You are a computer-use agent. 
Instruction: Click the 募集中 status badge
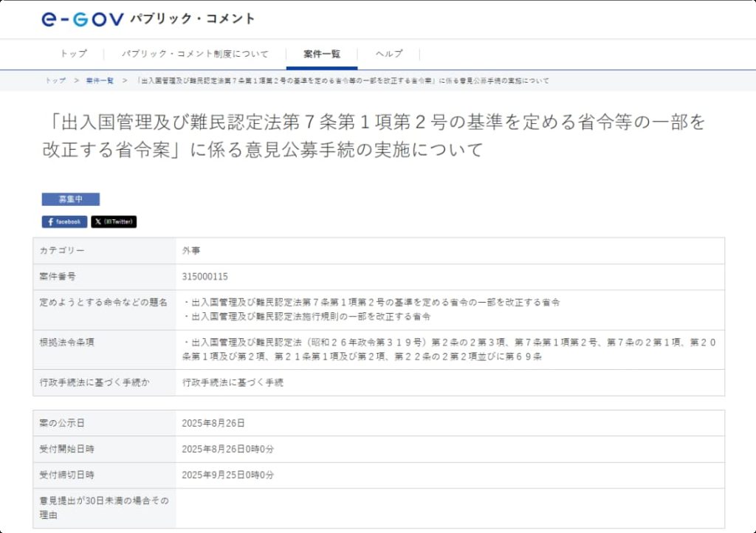click(x=70, y=199)
